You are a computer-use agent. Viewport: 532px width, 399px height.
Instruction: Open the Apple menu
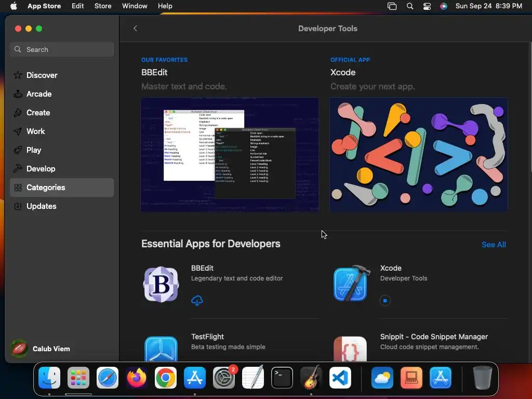coord(14,6)
